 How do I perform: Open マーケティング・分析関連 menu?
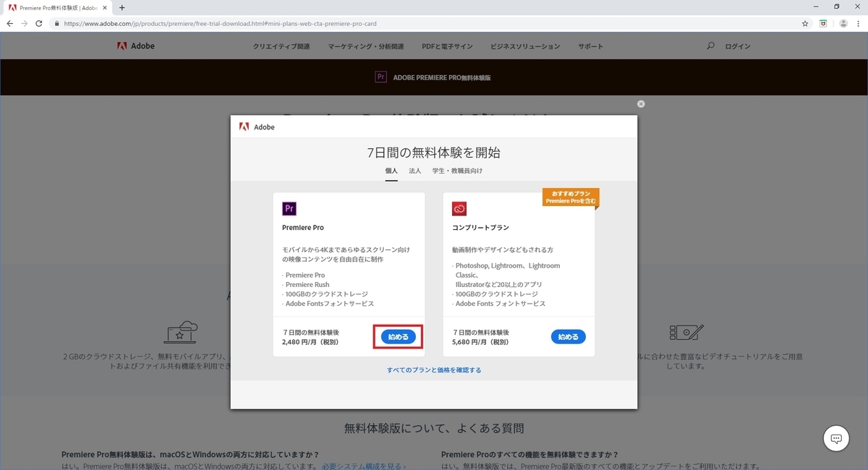point(366,46)
